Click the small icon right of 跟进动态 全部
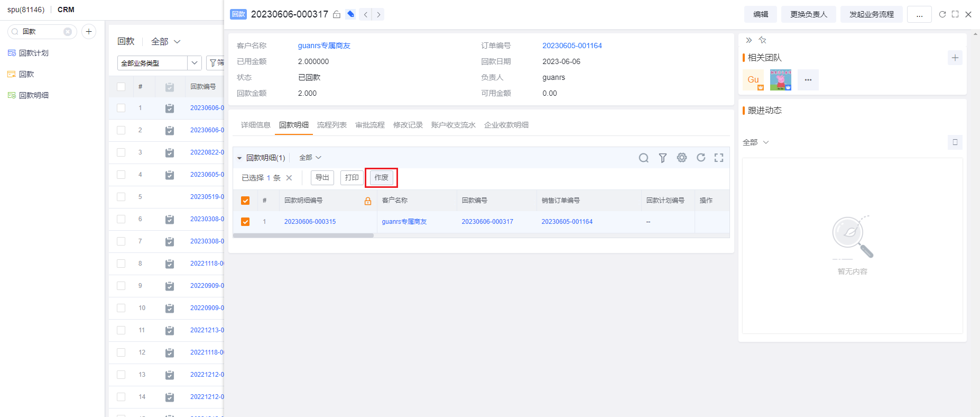Viewport: 980px width, 417px height. point(955,142)
